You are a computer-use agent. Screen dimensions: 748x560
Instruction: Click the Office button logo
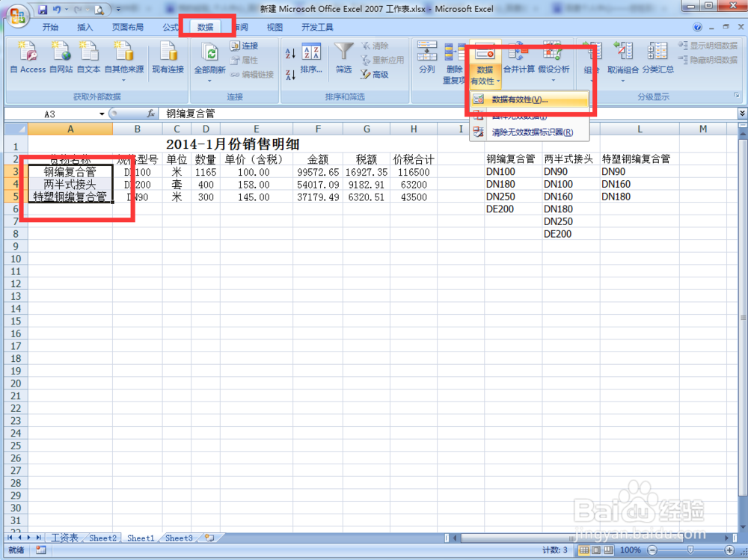[17, 16]
